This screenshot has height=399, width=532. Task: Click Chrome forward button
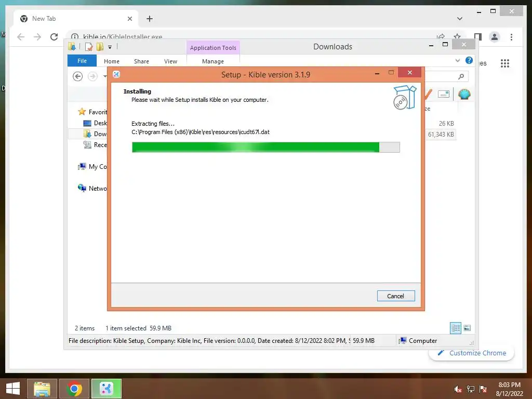tap(37, 37)
